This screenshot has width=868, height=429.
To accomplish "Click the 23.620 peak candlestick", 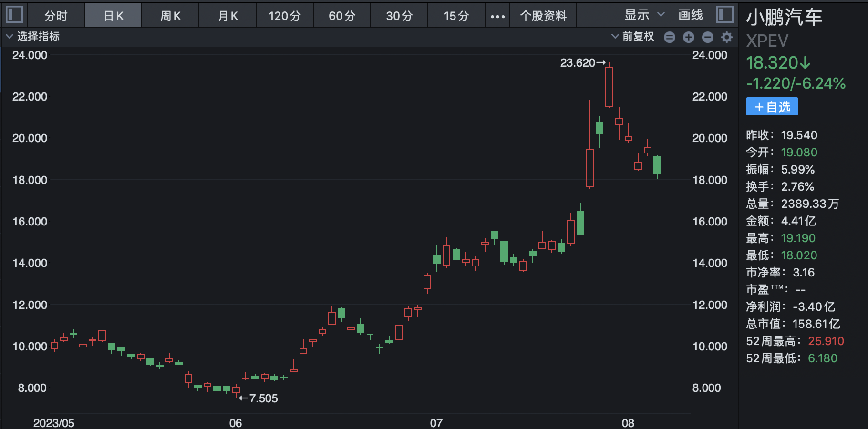I will [609, 86].
